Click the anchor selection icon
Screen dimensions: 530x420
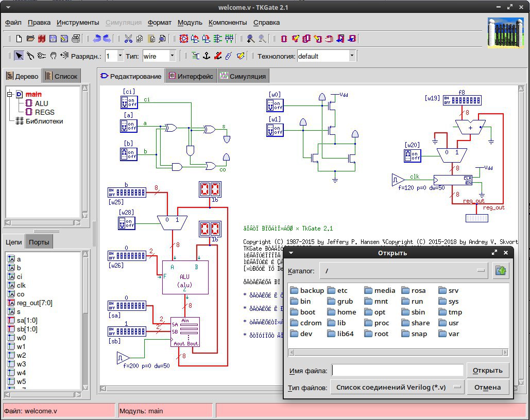pos(207,56)
